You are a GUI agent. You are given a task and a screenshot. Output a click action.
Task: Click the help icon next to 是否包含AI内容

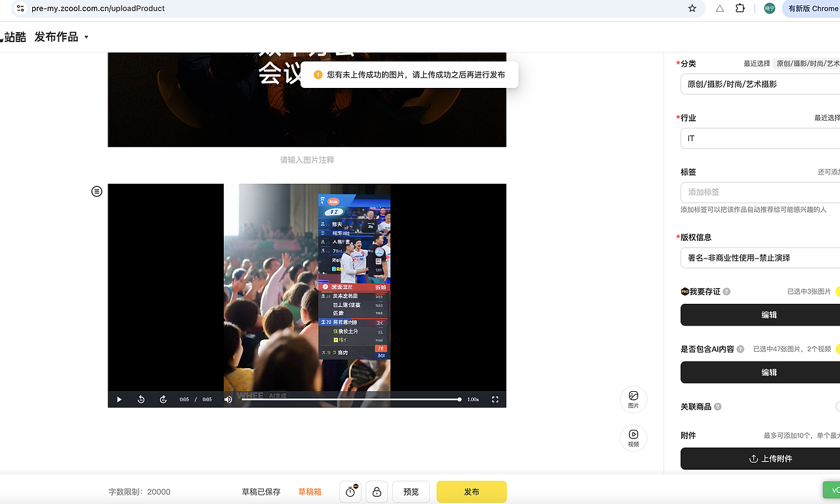point(740,349)
